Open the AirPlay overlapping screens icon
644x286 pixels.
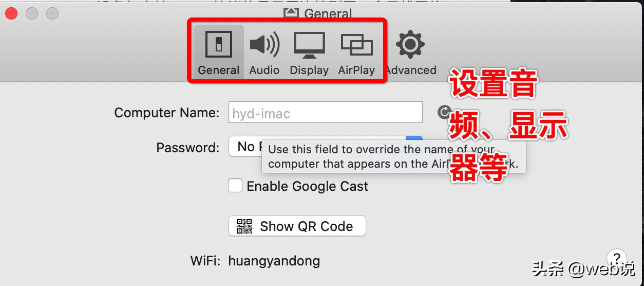(356, 45)
